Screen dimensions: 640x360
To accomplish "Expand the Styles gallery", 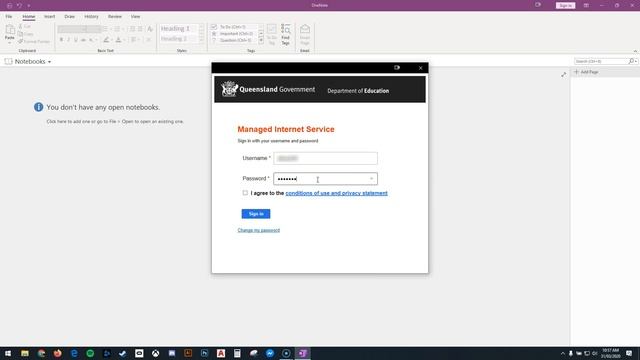I will click(x=201, y=40).
